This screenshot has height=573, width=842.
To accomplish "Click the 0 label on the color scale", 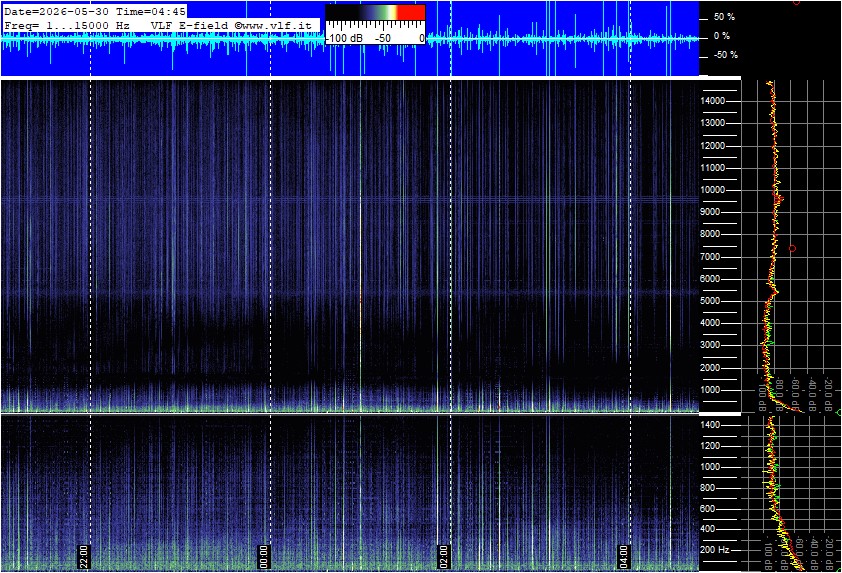I will (x=422, y=39).
